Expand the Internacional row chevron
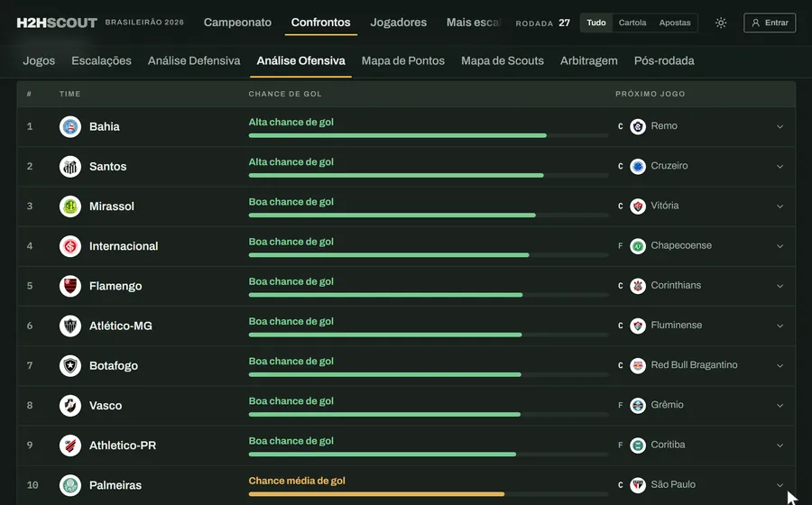The image size is (812, 505). tap(780, 246)
